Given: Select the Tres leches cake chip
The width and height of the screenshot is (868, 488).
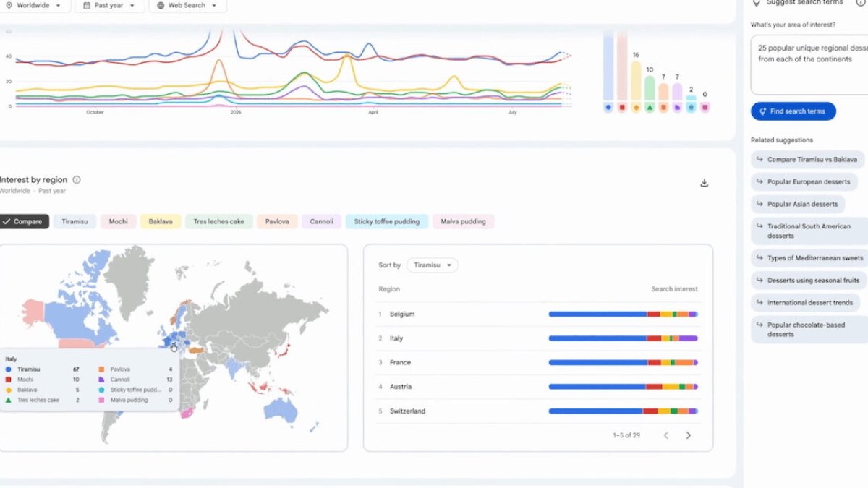Looking at the screenshot, I should (x=218, y=221).
